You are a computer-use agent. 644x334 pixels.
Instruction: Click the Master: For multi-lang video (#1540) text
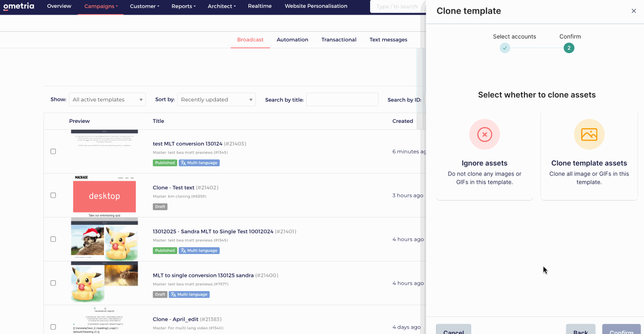click(188, 328)
